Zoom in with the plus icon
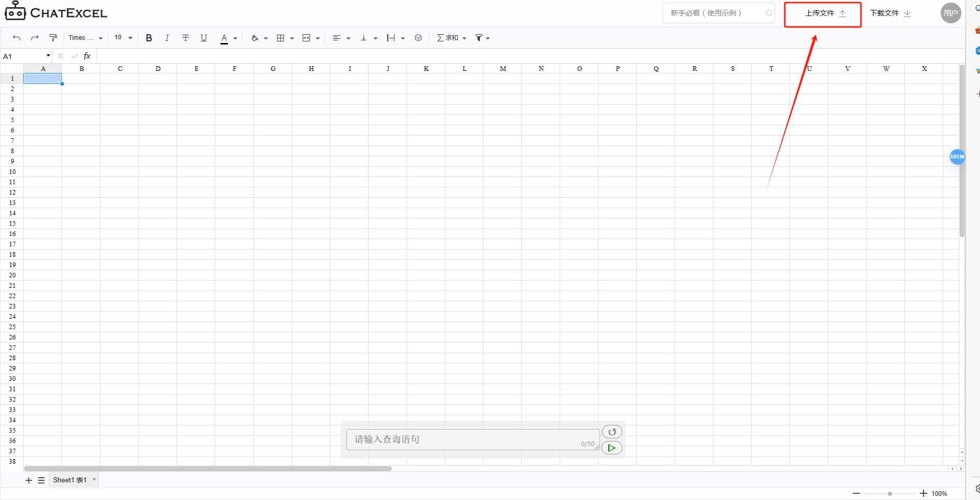Viewport: 980px width, 500px height. click(923, 493)
